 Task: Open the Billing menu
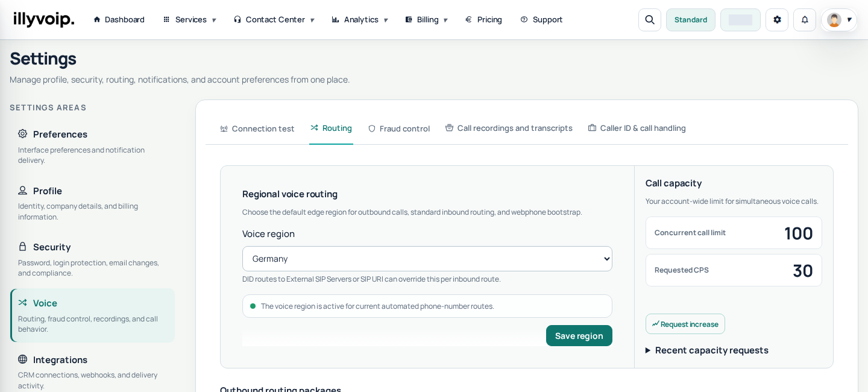(426, 19)
